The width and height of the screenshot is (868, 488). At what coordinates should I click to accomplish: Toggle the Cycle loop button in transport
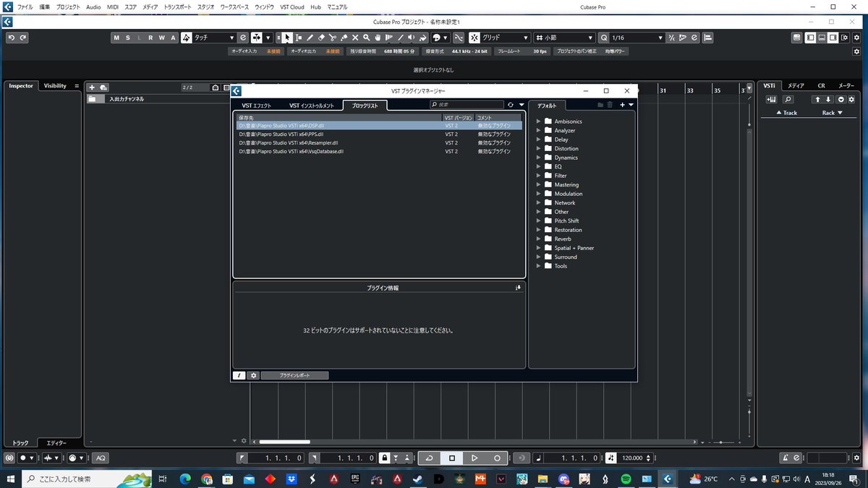tap(429, 458)
